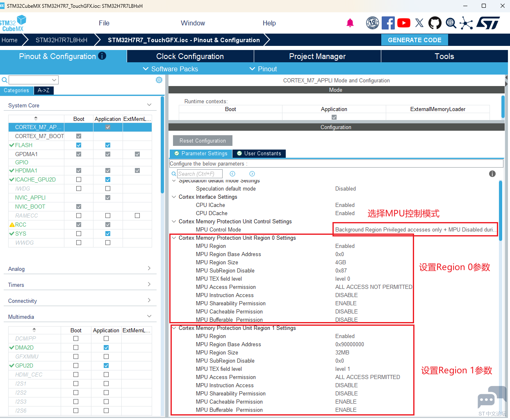Click the STM32H7R7L8HxH breadcrumb
Image resolution: width=510 pixels, height=420 pixels.
61,40
